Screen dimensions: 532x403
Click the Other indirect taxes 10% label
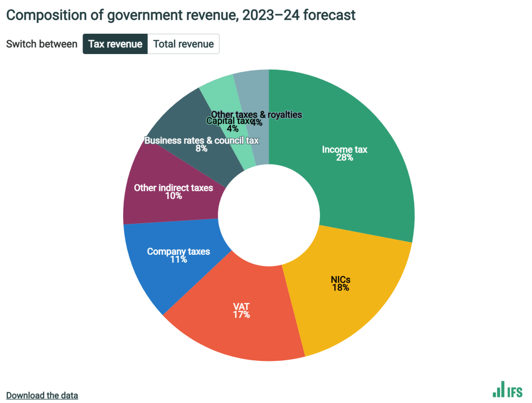(173, 191)
